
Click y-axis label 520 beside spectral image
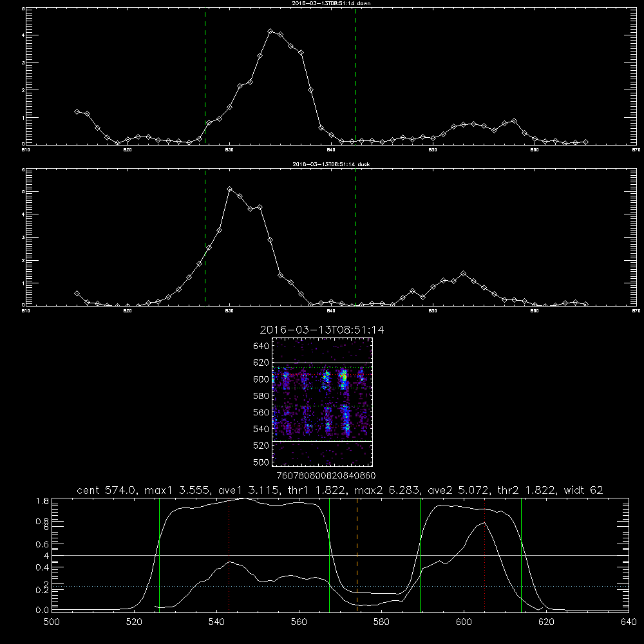tap(261, 446)
